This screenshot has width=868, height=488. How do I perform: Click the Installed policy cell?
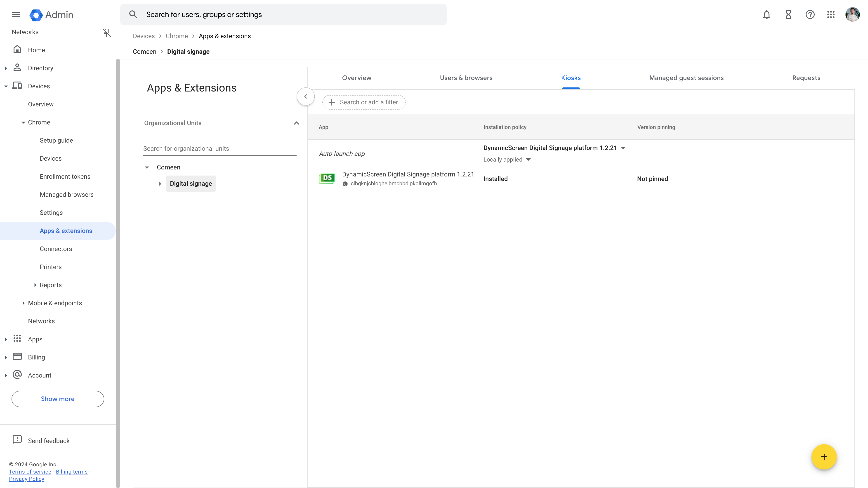coord(495,179)
